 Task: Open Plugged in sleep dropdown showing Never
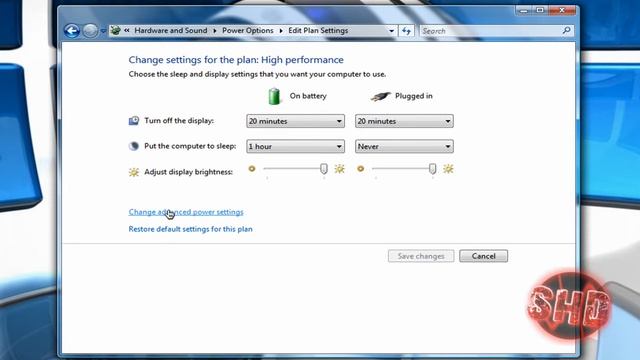tap(404, 147)
